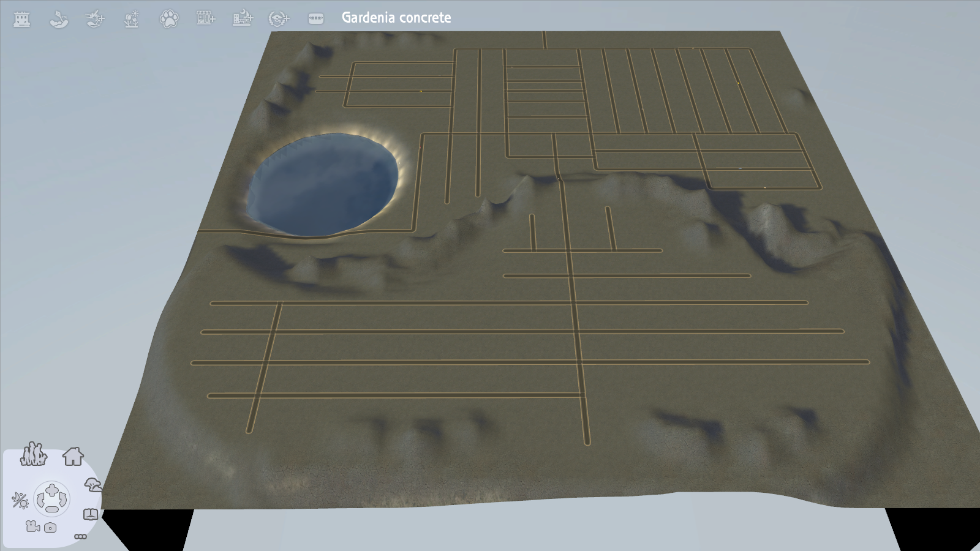980x551 pixels.
Task: Open the flowers scenery tool
Action: click(x=130, y=18)
